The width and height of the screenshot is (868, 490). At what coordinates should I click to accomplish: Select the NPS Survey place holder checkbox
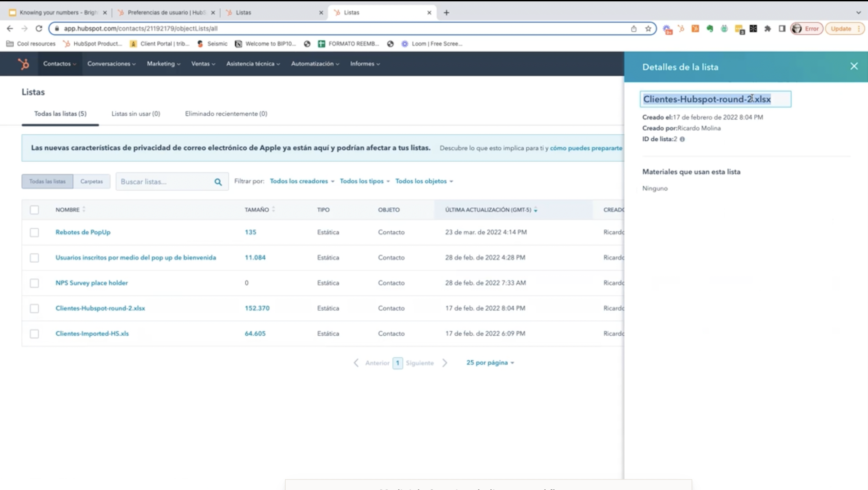coord(34,283)
